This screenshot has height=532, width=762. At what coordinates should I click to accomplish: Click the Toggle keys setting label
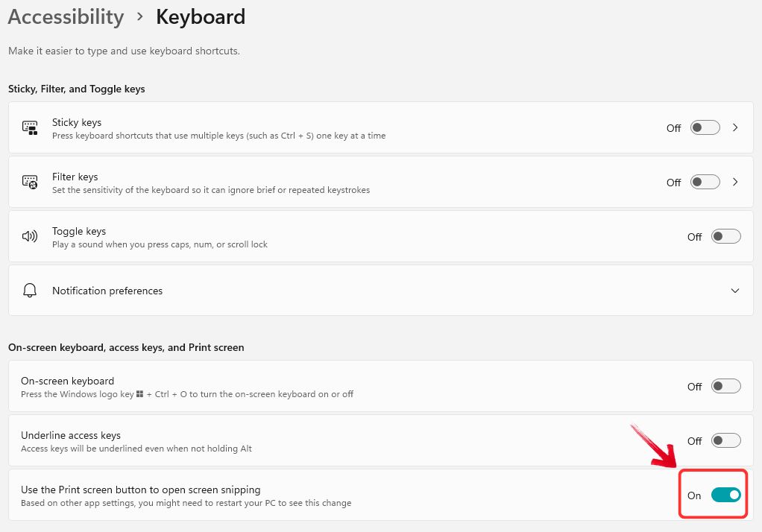(78, 231)
